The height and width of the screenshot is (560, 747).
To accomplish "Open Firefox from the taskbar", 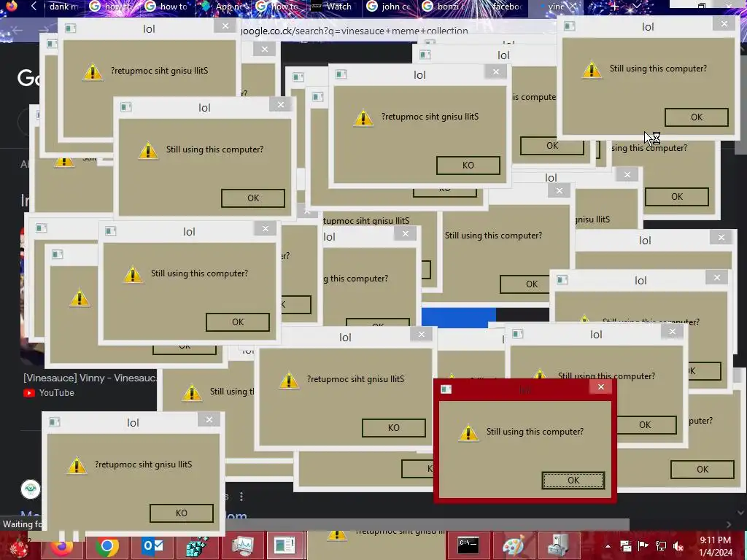I will [x=61, y=546].
